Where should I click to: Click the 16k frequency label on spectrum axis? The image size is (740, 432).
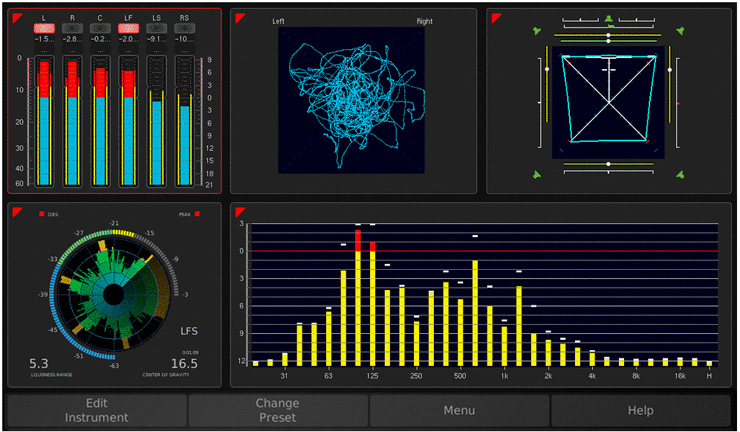pos(680,376)
